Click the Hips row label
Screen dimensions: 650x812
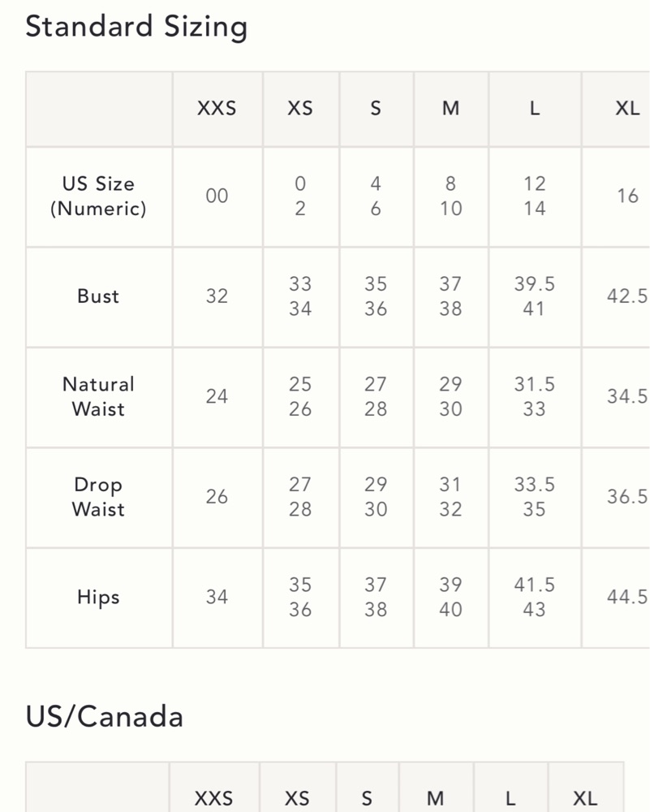[x=98, y=597]
